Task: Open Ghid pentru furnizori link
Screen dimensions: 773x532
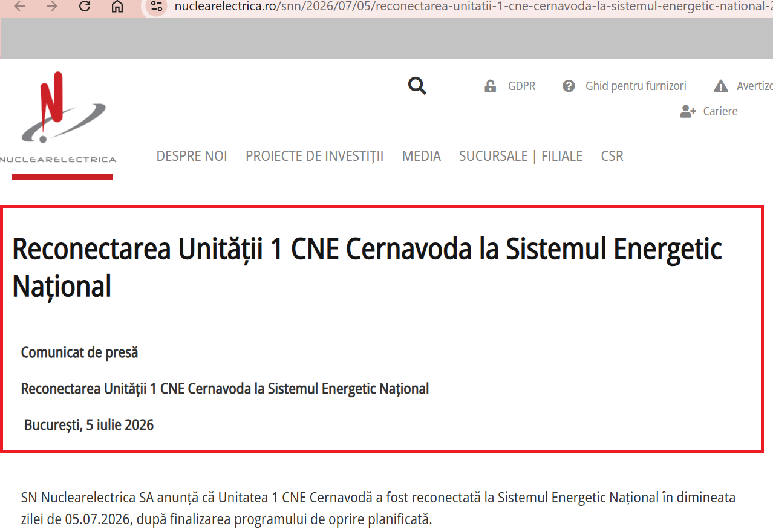Action: point(636,86)
